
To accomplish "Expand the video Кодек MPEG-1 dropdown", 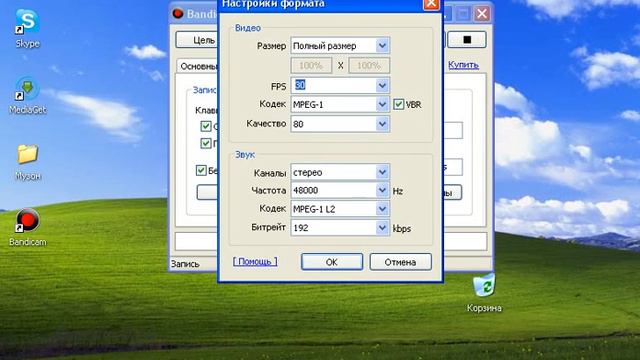I will click(x=382, y=104).
